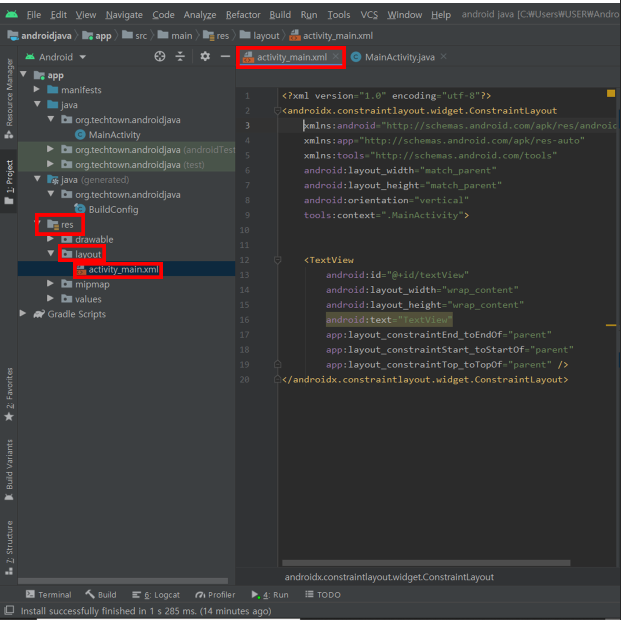Switch to activity_main.xml editor tab
Image resolution: width=621 pixels, height=620 pixels.
(x=291, y=57)
